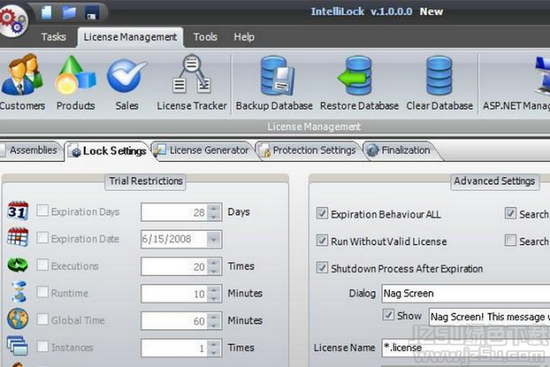This screenshot has width=550, height=367.
Task: Click the calendar icon beside Expiration Days
Action: [x=18, y=211]
